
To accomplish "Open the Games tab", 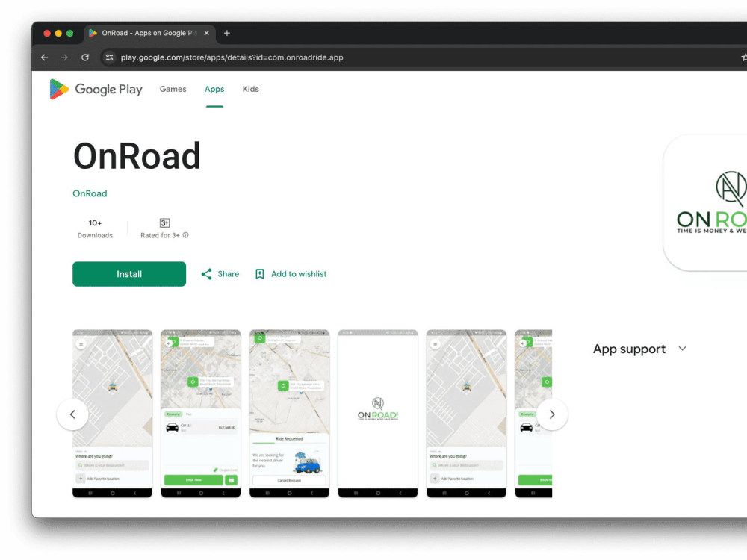I will [x=173, y=89].
